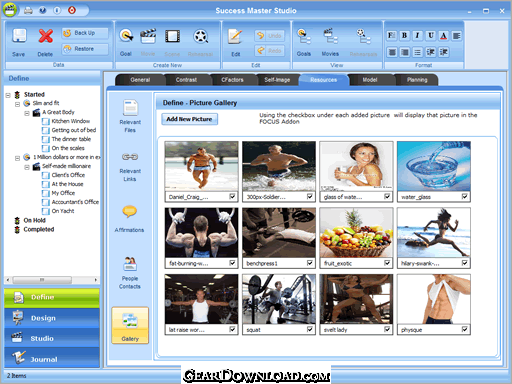
Task: Create a new Goal from the ribbon
Action: [x=126, y=37]
